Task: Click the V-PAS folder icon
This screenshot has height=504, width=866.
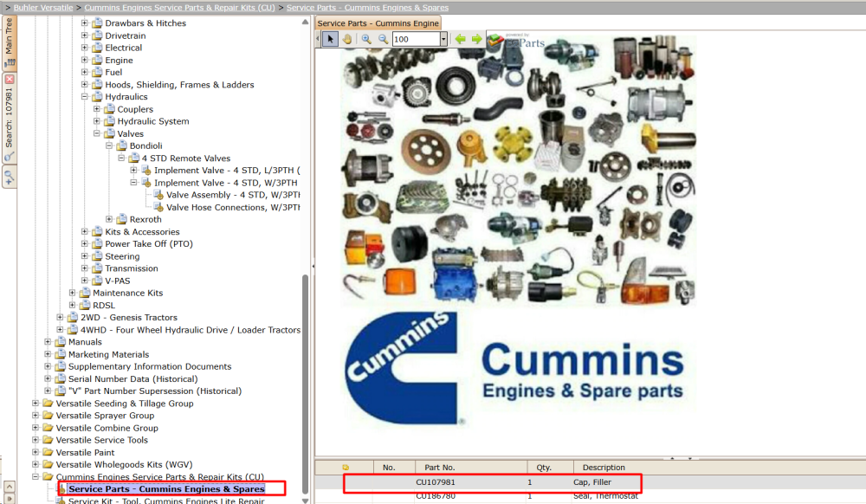Action: (x=97, y=281)
